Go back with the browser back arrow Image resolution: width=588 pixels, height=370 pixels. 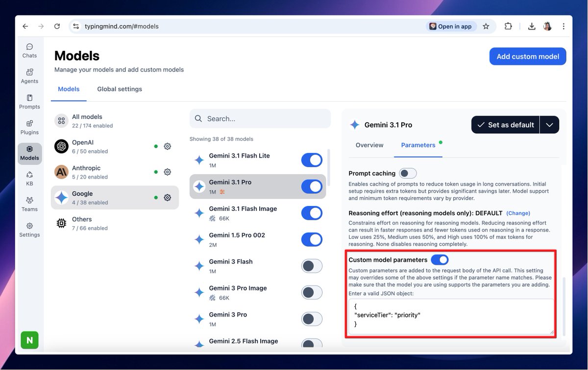coord(25,26)
